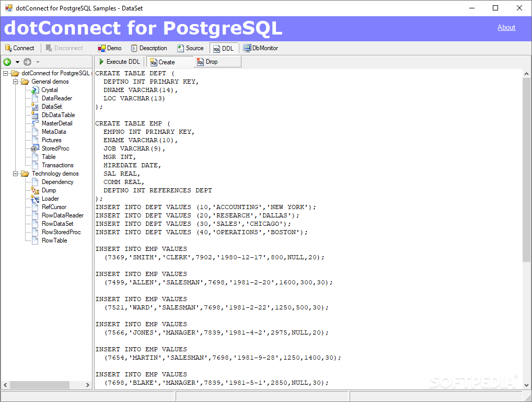Switch to the DDL tab
The width and height of the screenshot is (532, 402).
[224, 49]
